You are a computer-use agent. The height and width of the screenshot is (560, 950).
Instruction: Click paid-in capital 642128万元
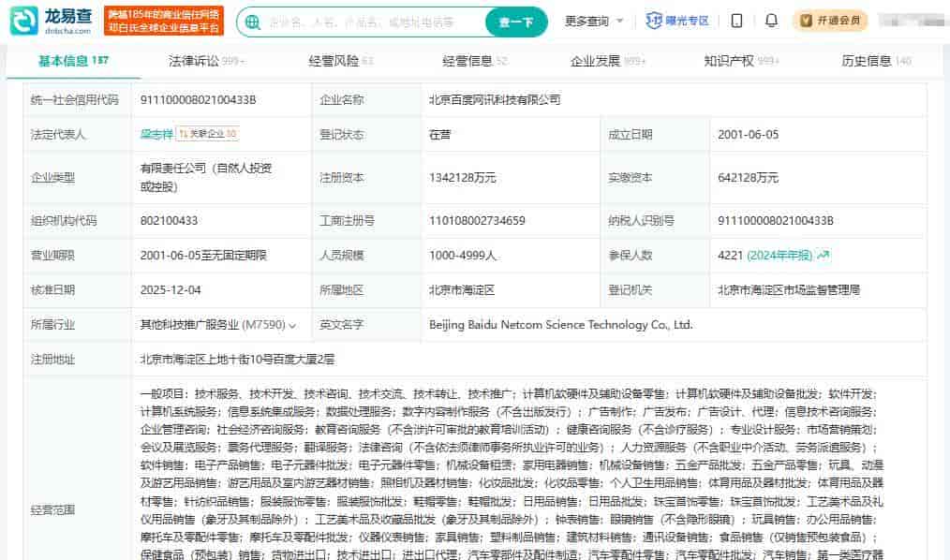point(749,177)
